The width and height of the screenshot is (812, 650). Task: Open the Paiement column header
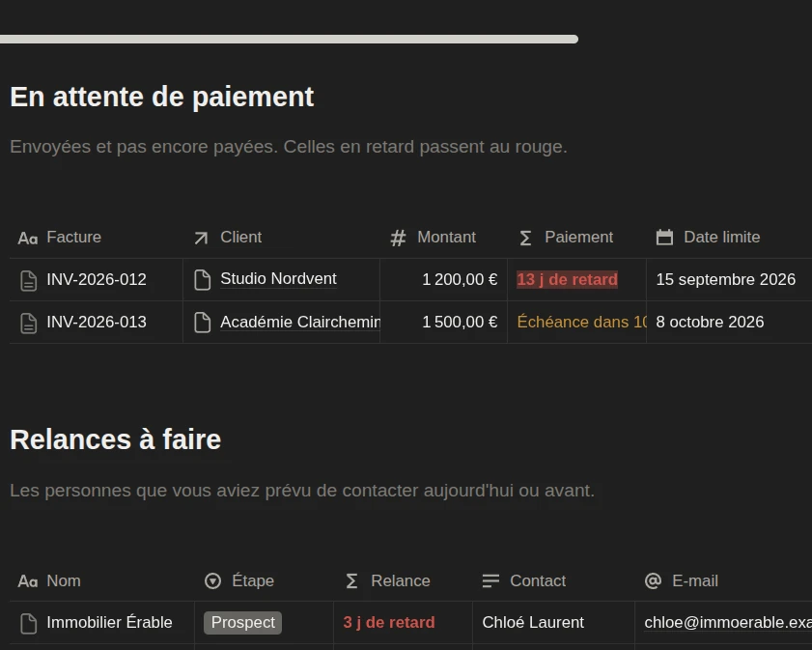[576, 238]
